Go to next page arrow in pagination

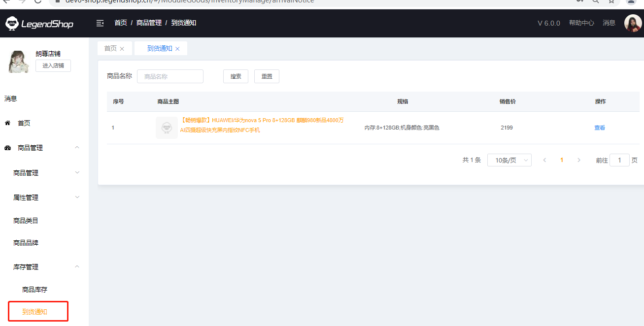pyautogui.click(x=578, y=160)
